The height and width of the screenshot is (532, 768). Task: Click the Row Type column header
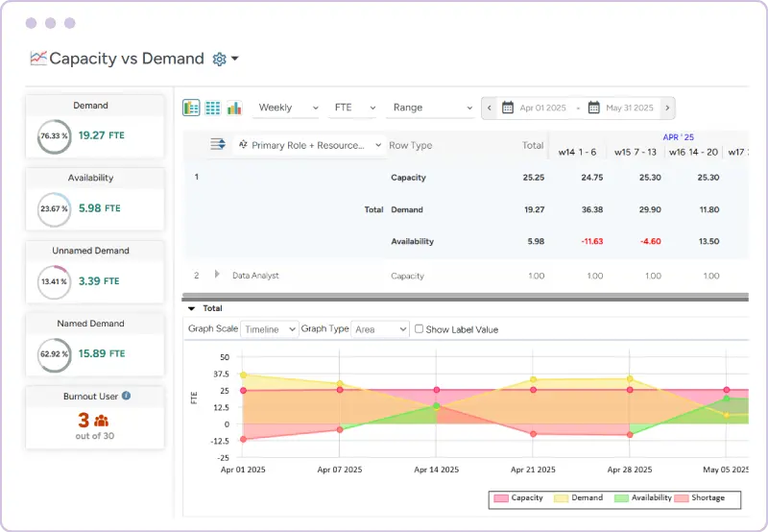pyautogui.click(x=411, y=146)
